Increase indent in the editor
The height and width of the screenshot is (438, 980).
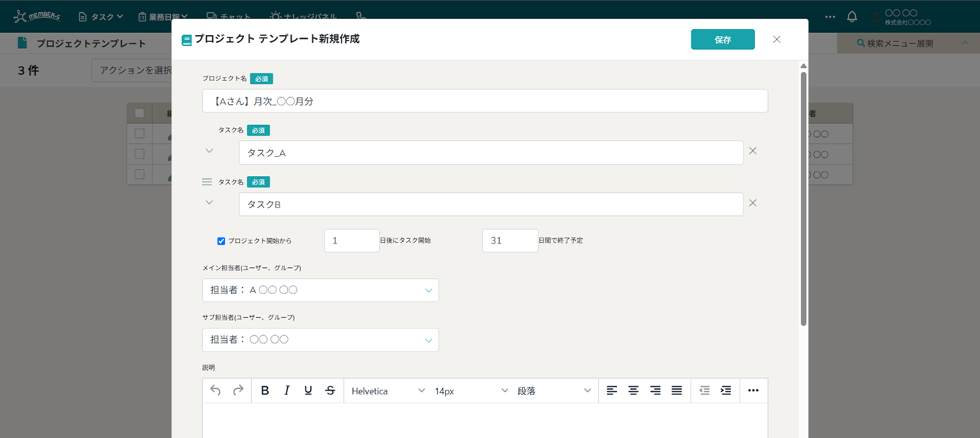[x=726, y=391]
